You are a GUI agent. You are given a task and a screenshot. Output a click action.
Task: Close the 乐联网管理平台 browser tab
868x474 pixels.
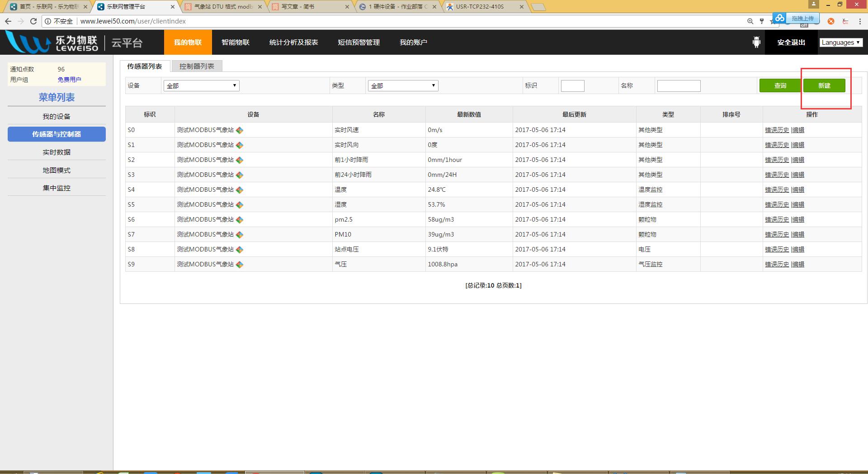tap(173, 7)
